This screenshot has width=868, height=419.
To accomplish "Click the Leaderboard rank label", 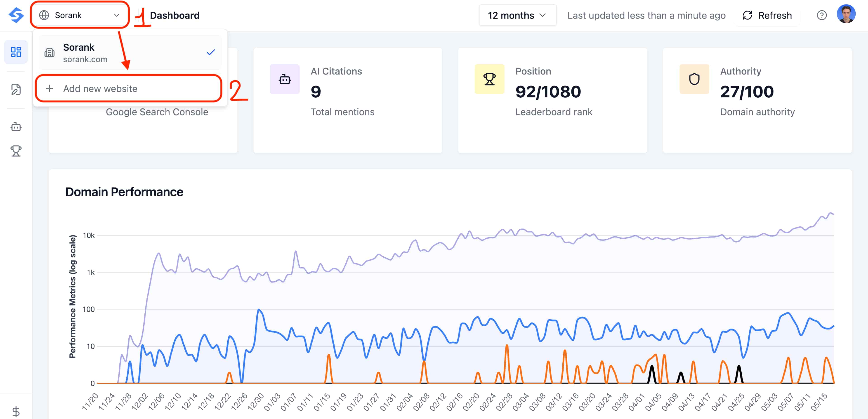I will click(554, 112).
